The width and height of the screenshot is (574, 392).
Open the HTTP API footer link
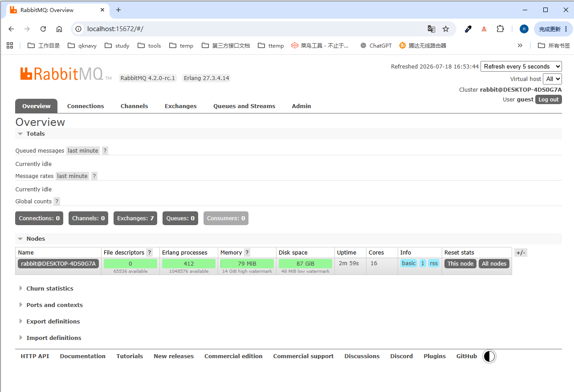tap(35, 356)
